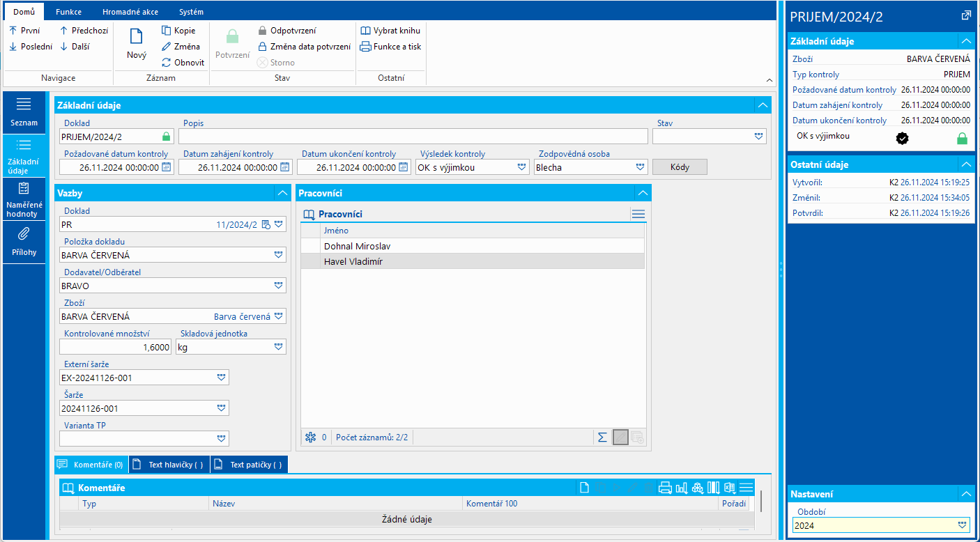Pop out the PRIJEM/2024/2 preview panel
This screenshot has width=980, height=542.
click(x=966, y=15)
